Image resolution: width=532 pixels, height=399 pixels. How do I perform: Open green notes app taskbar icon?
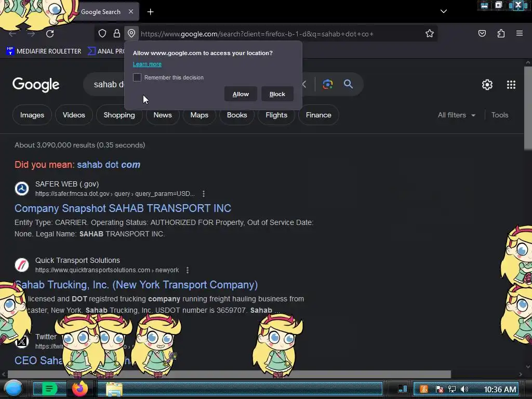pos(49,389)
